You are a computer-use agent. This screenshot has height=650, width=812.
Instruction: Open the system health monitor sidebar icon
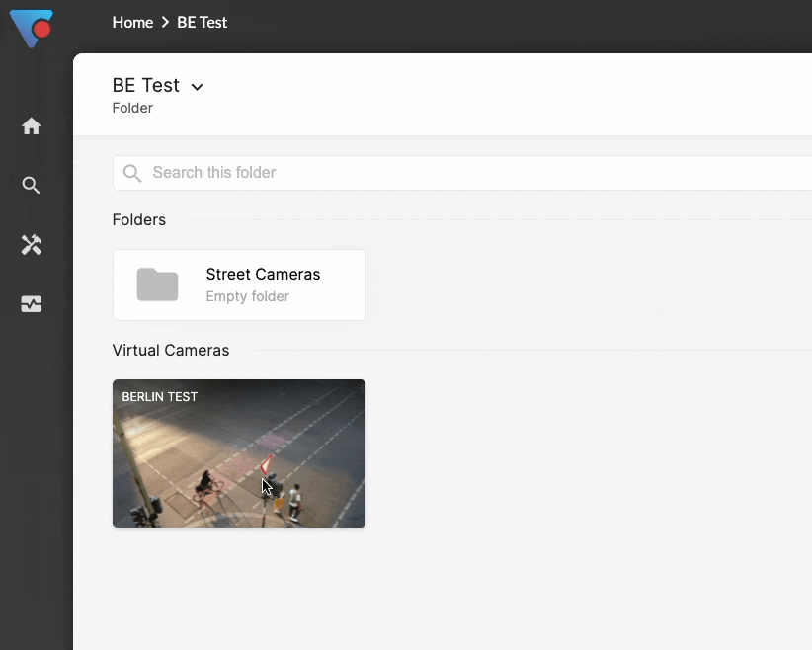(32, 305)
